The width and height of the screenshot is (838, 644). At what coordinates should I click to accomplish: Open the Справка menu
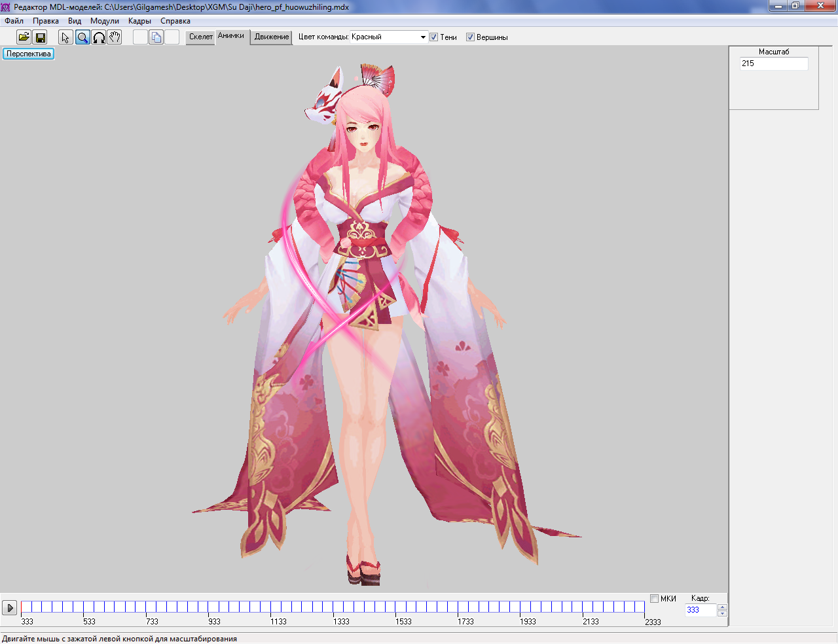(175, 21)
